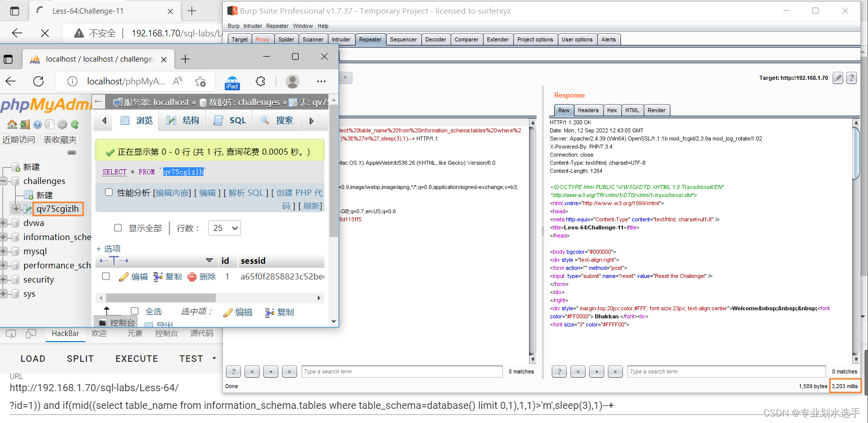Reload phpMyAdmin navigation panel green icon
Image resolution: width=868 pixels, height=423 pixels.
[75, 124]
